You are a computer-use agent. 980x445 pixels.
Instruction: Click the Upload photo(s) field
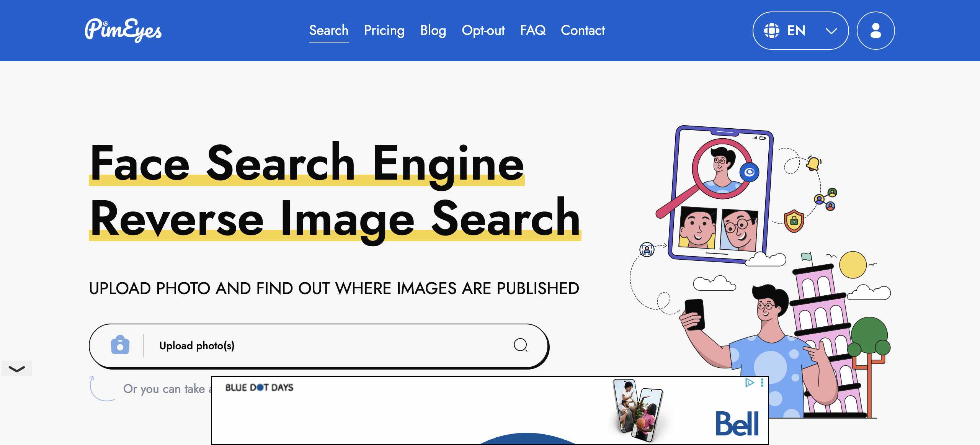(x=197, y=345)
